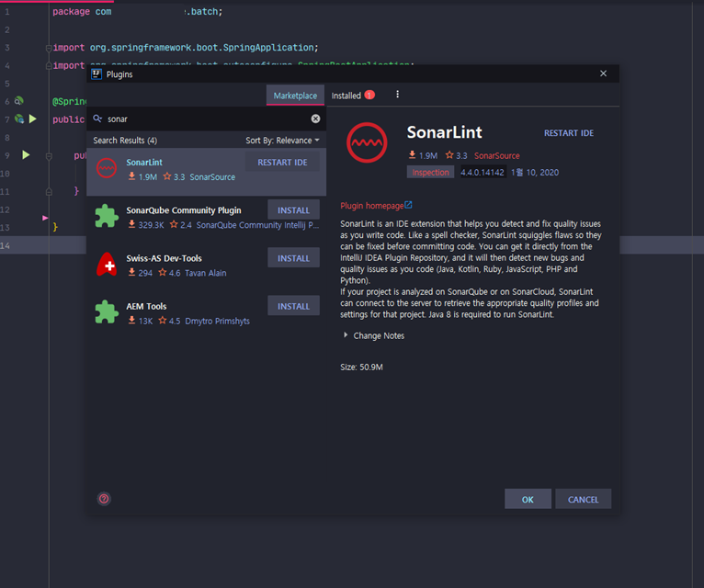Screen dimensions: 704x588
Task: Install the AEM Tools plugin
Action: (x=293, y=306)
